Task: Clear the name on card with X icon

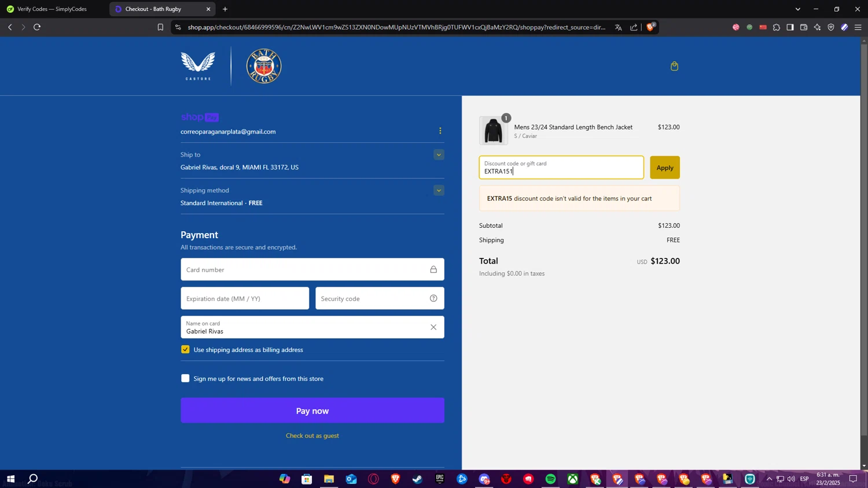Action: point(433,327)
